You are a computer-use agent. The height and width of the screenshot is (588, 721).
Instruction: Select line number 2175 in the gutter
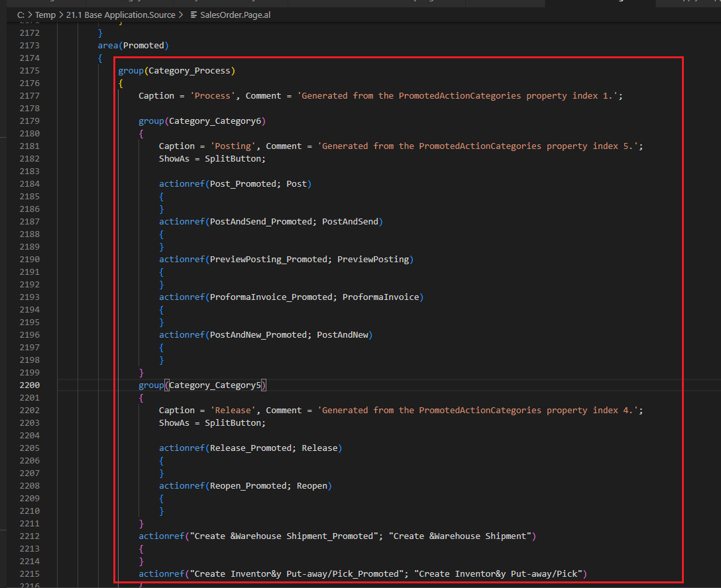(29, 71)
